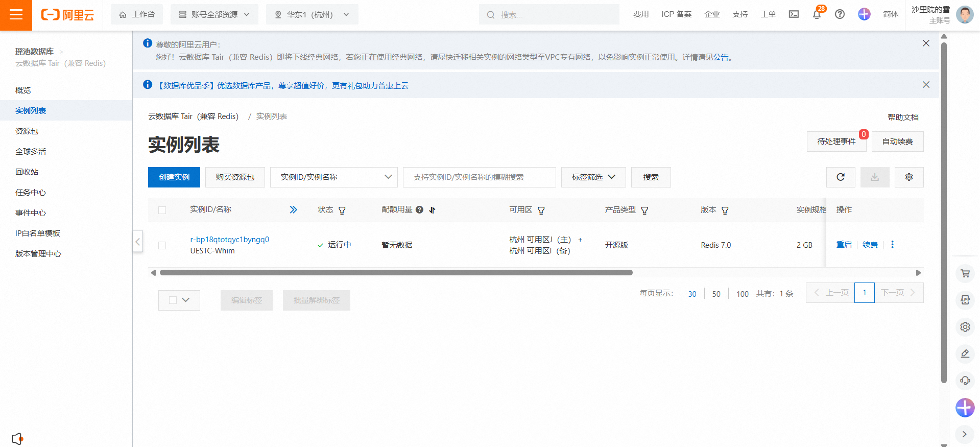The height and width of the screenshot is (447, 980).
Task: Click the edit pencil icon in right sidebar
Action: [x=965, y=354]
